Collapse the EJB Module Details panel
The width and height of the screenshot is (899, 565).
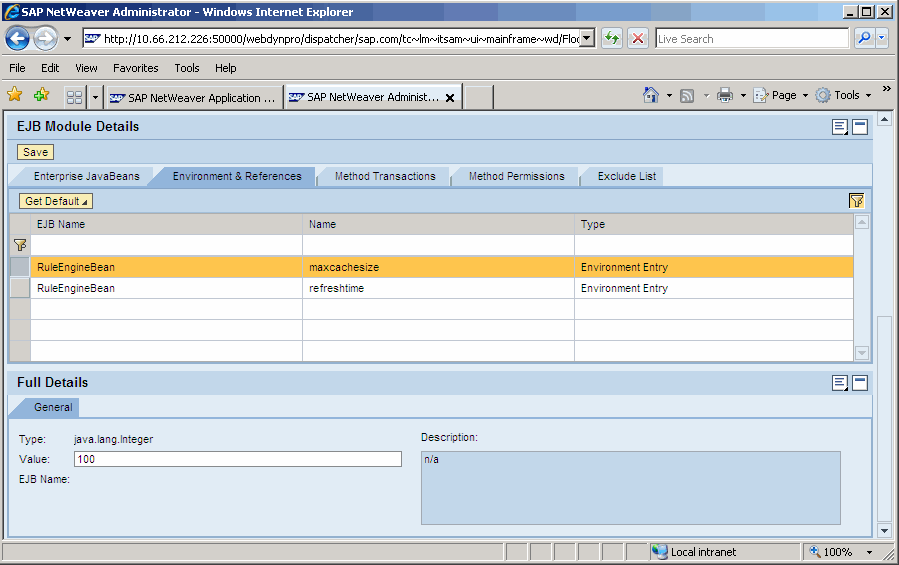(x=860, y=127)
